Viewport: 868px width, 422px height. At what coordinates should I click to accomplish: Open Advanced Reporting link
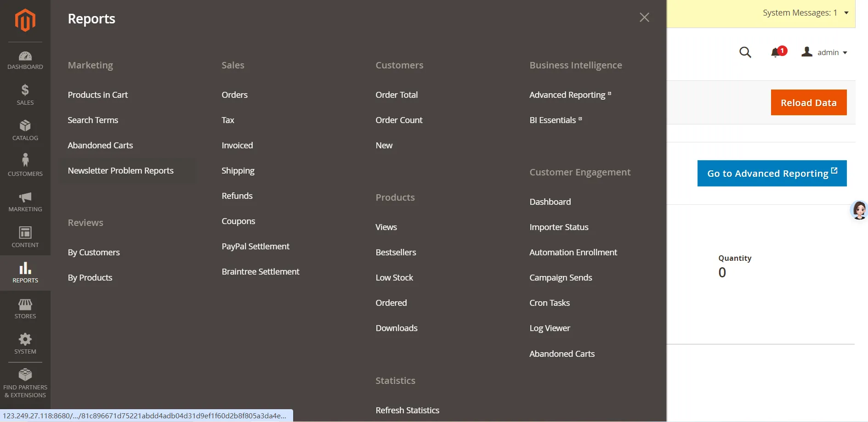pyautogui.click(x=570, y=95)
